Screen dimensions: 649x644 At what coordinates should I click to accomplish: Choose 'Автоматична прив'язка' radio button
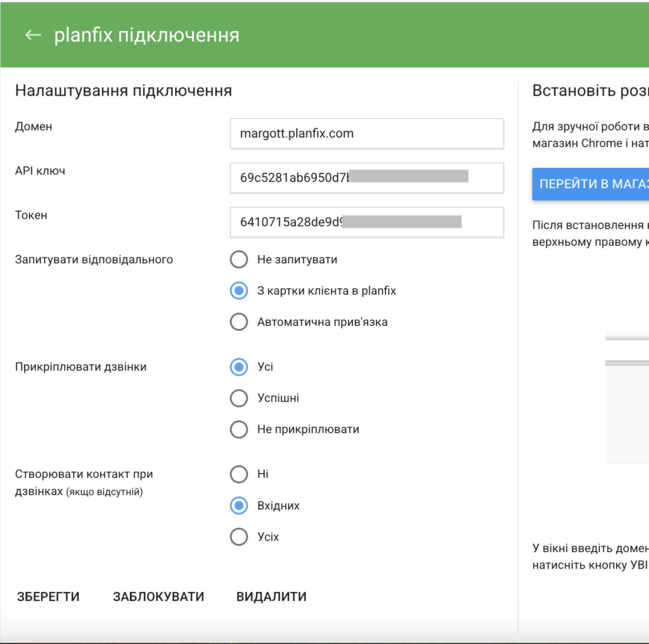tap(239, 322)
